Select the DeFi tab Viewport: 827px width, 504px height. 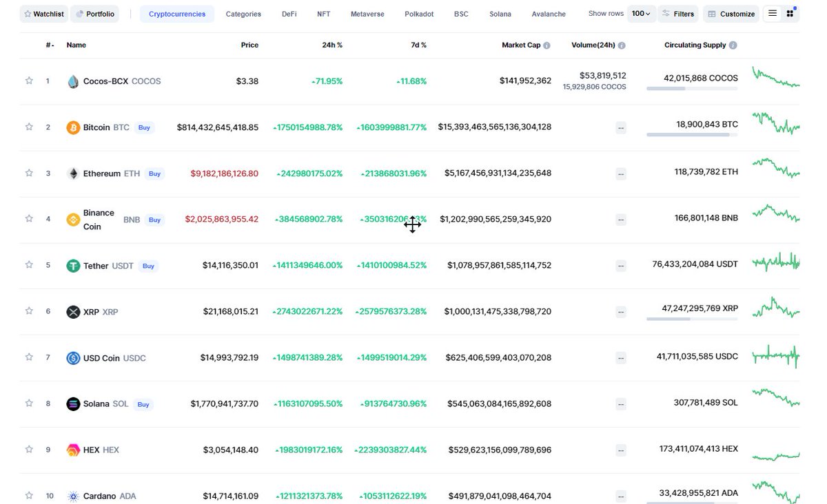[x=289, y=14]
